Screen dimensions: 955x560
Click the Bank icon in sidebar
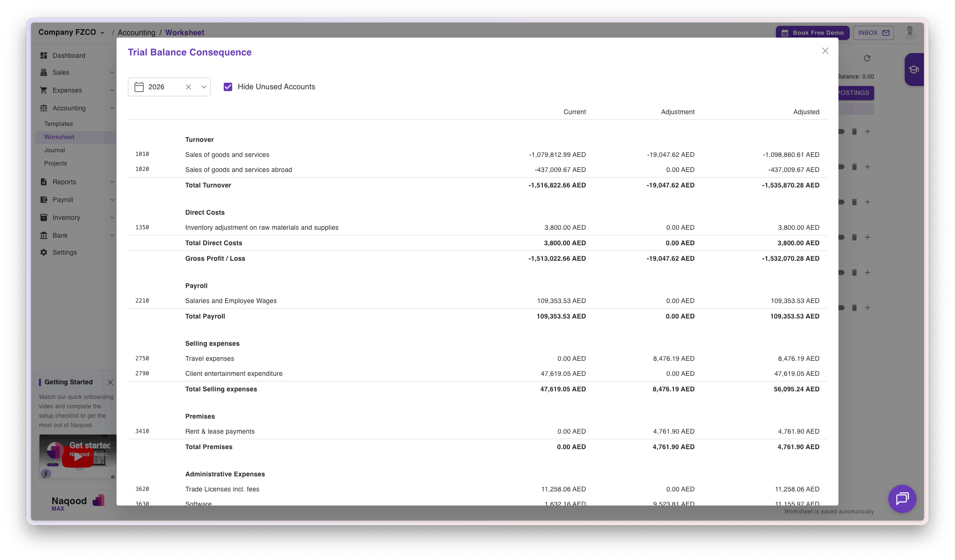pos(44,235)
